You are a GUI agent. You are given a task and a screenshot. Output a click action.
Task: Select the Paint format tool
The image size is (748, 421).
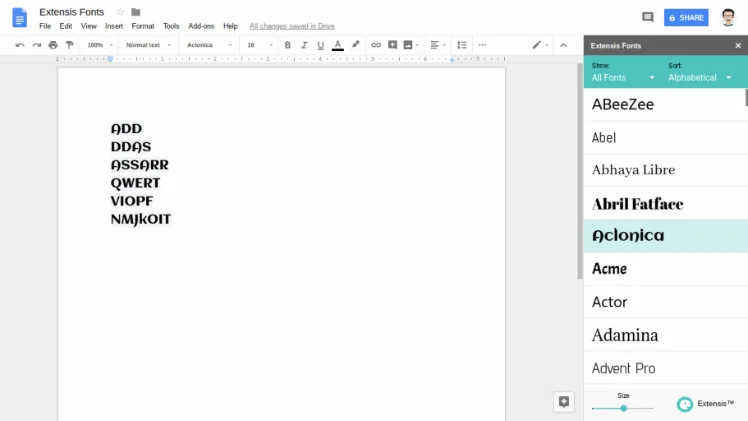tap(70, 45)
